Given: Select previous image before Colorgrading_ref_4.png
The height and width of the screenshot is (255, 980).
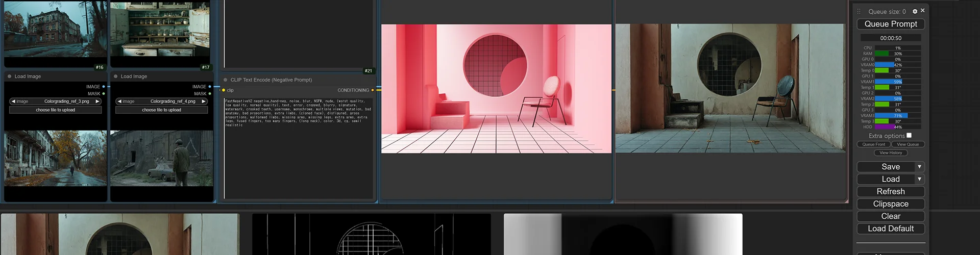Looking at the screenshot, I should tap(119, 101).
